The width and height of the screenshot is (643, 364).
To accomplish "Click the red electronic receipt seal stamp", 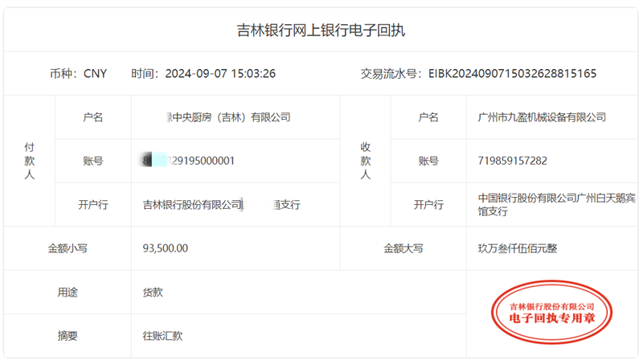I will pos(551,313).
